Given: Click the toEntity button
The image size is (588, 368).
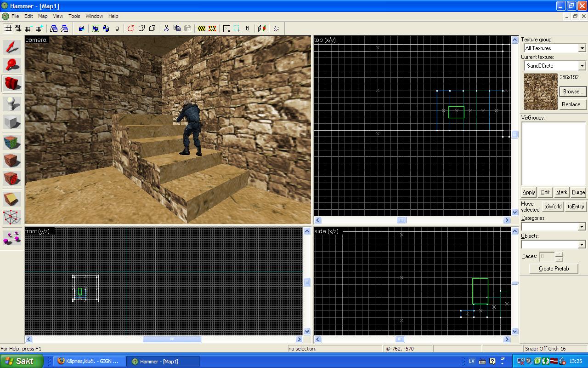Looking at the screenshot, I should tap(576, 207).
